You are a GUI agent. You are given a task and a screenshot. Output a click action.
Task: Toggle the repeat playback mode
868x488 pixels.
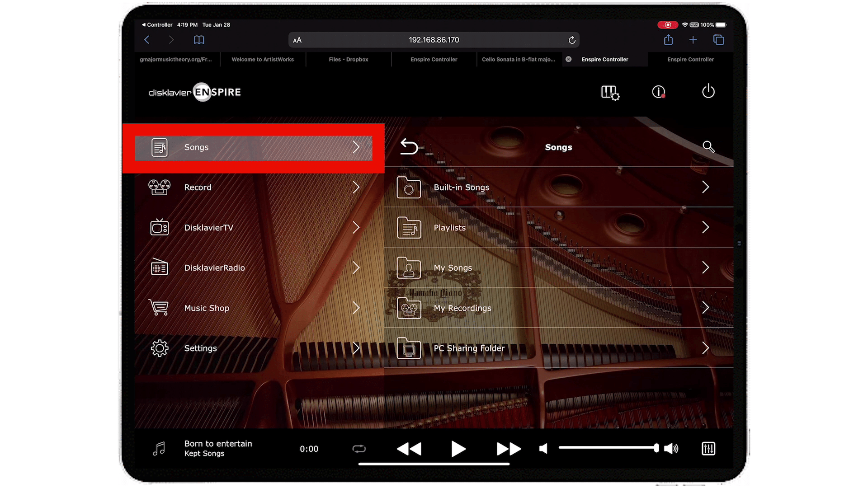click(359, 449)
